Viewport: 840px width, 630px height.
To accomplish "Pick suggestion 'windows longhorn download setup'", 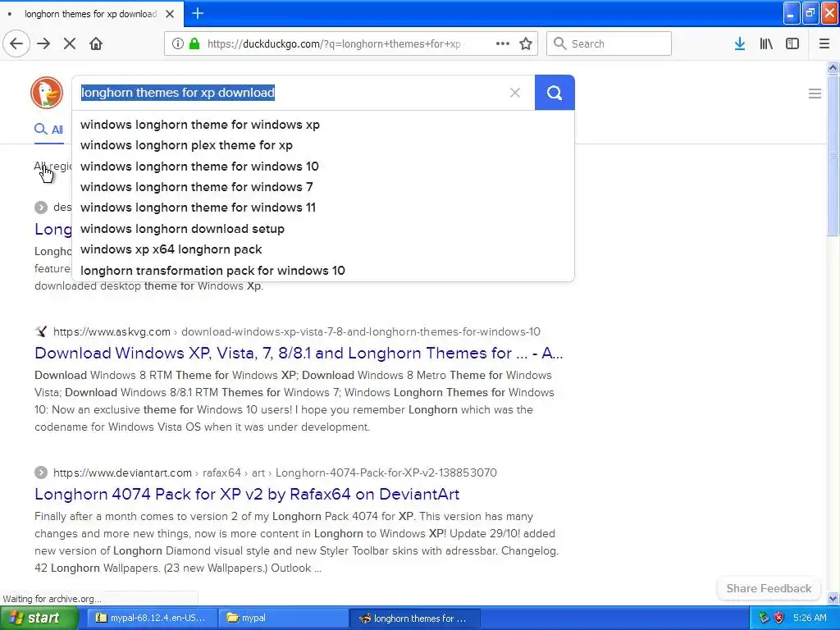I will tap(323, 229).
